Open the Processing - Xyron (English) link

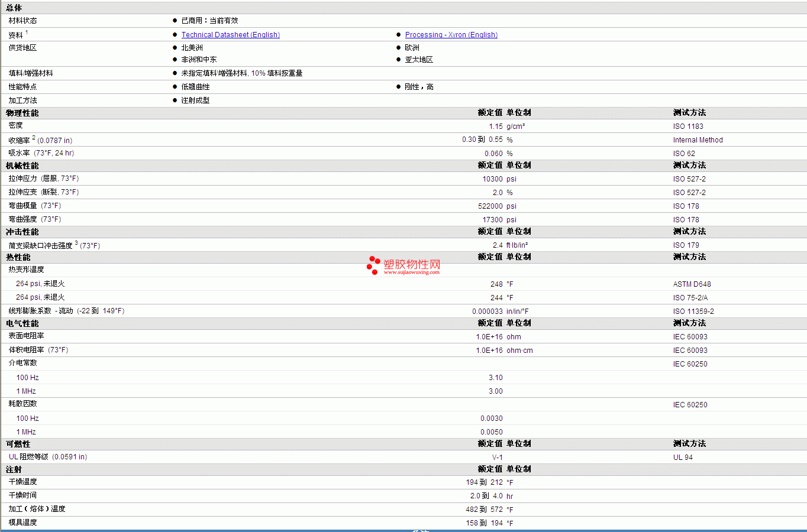click(x=451, y=35)
